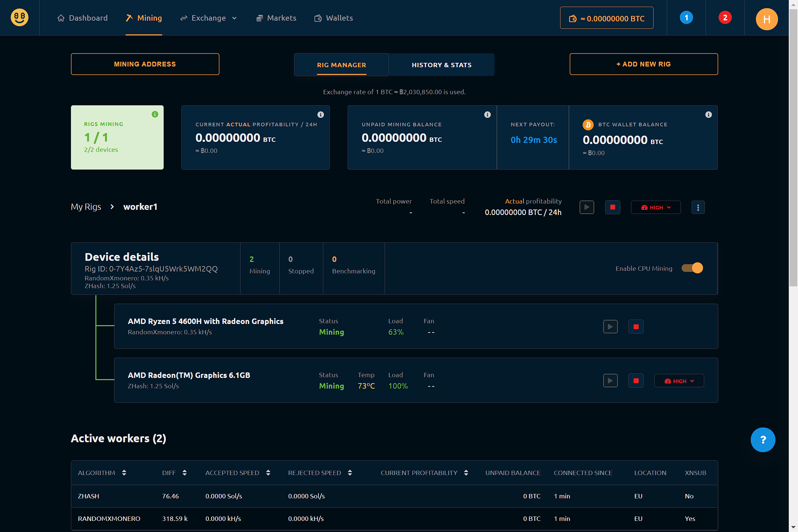Click the wallet balance BTC button
Screen dimensions: 798x532
pos(607,18)
